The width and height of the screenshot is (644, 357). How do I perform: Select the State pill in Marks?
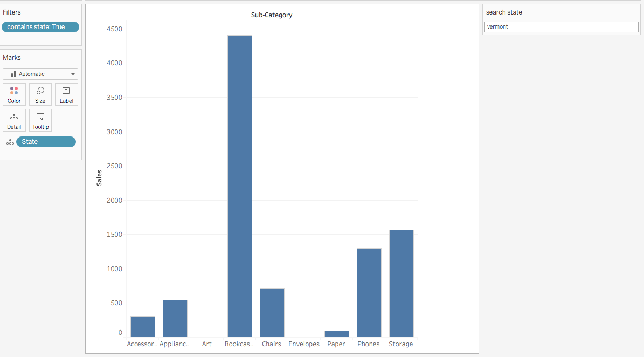point(46,142)
